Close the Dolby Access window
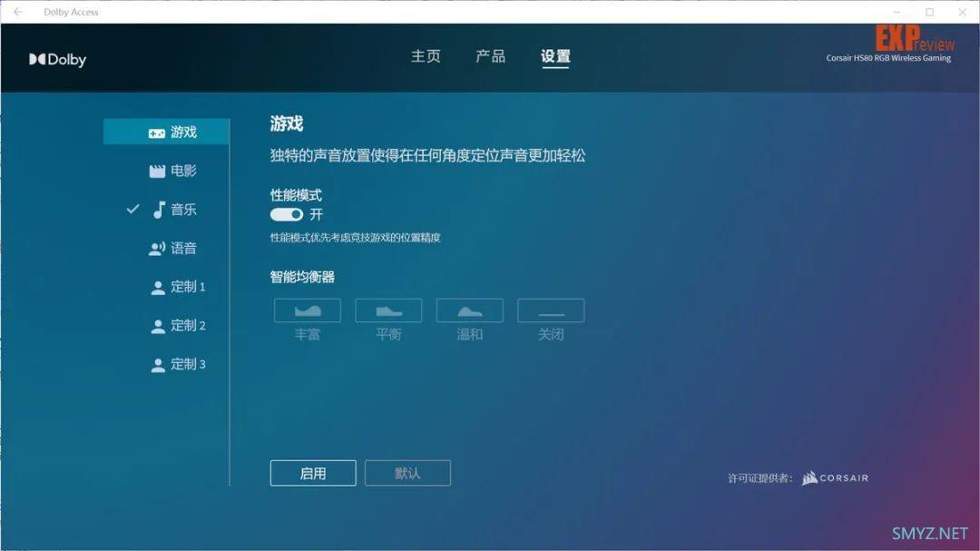 pos(962,12)
